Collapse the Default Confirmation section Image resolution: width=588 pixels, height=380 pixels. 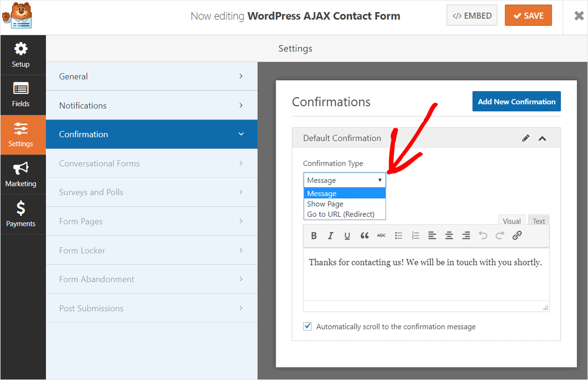(x=542, y=138)
